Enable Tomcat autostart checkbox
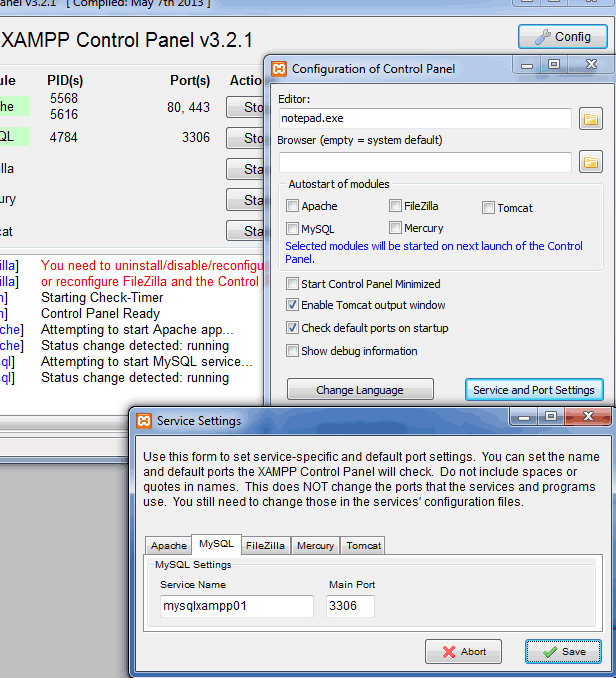616x678 pixels. tap(488, 208)
